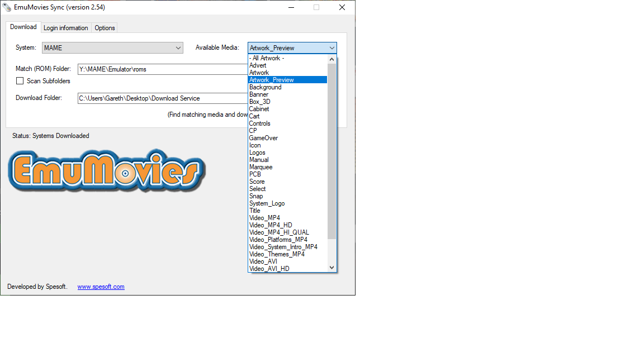Select Background in the media list

[x=288, y=87]
